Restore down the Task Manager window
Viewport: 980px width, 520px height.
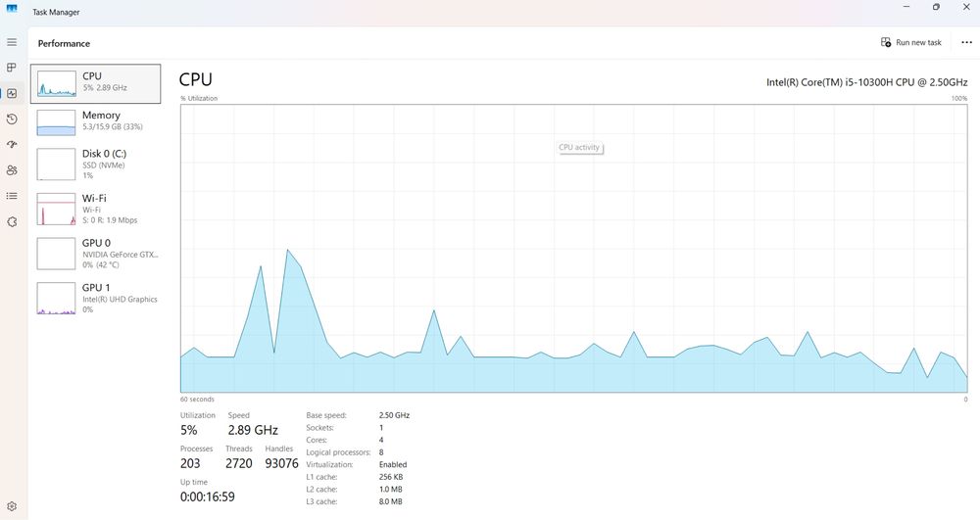(936, 7)
